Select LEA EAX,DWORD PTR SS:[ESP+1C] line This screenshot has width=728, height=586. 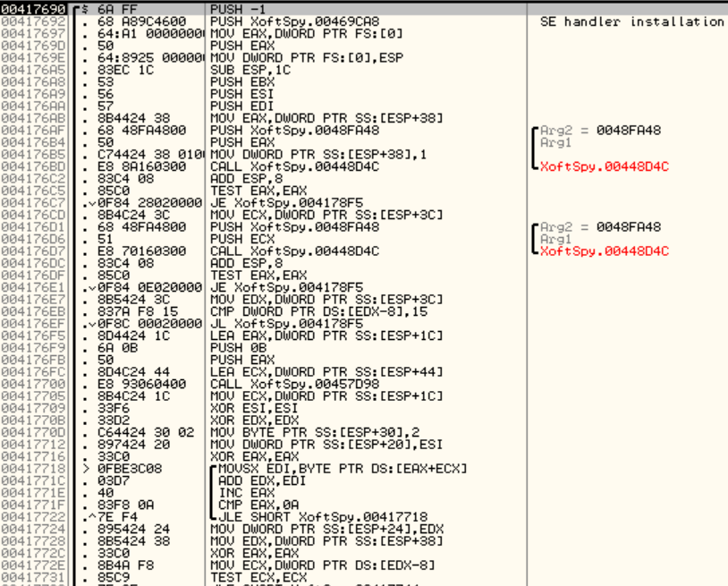(x=326, y=335)
